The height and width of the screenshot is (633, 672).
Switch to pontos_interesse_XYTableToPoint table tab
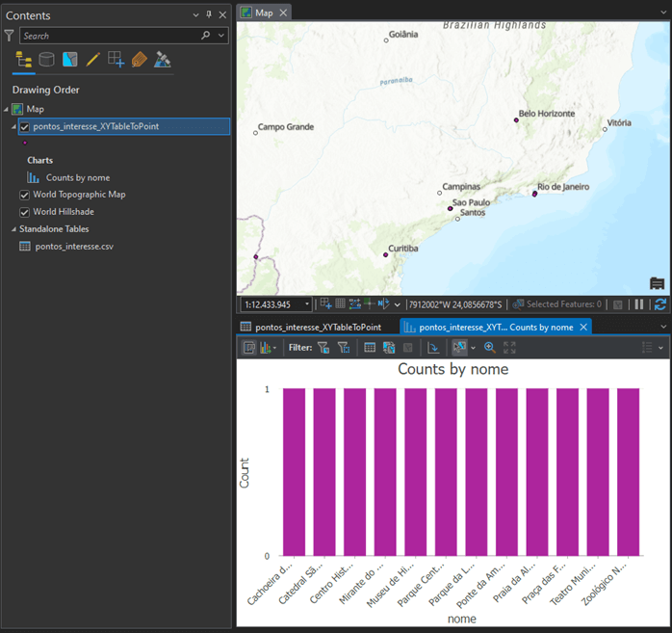(x=318, y=327)
